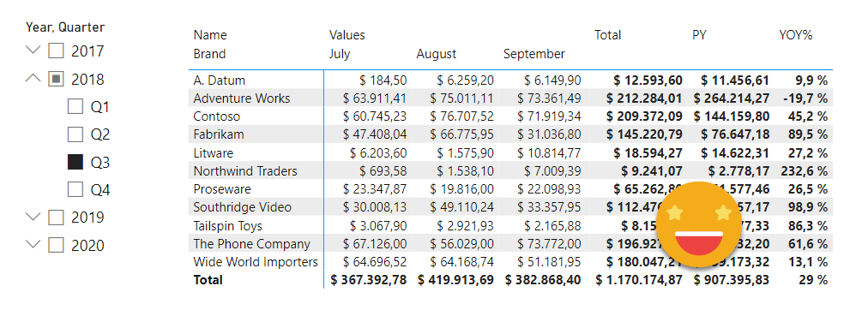Expand the 2017 year chevron
This screenshot has width=868, height=316.
click(x=33, y=51)
